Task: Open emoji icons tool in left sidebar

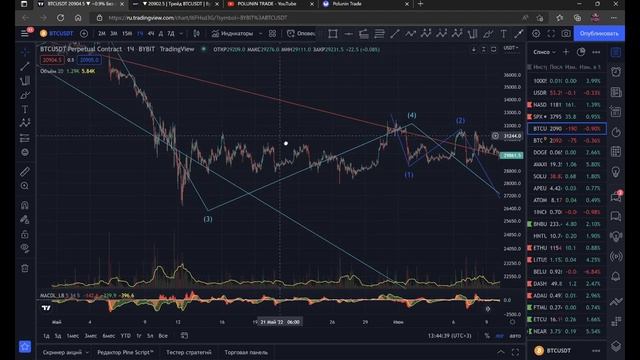Action: pyautogui.click(x=25, y=152)
